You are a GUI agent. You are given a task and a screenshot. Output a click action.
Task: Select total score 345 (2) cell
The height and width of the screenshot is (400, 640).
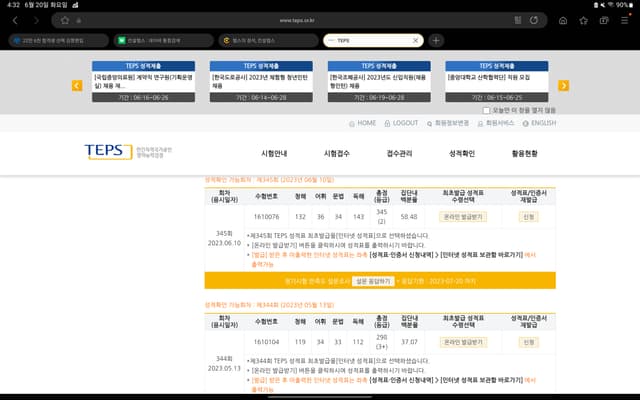[381, 217]
